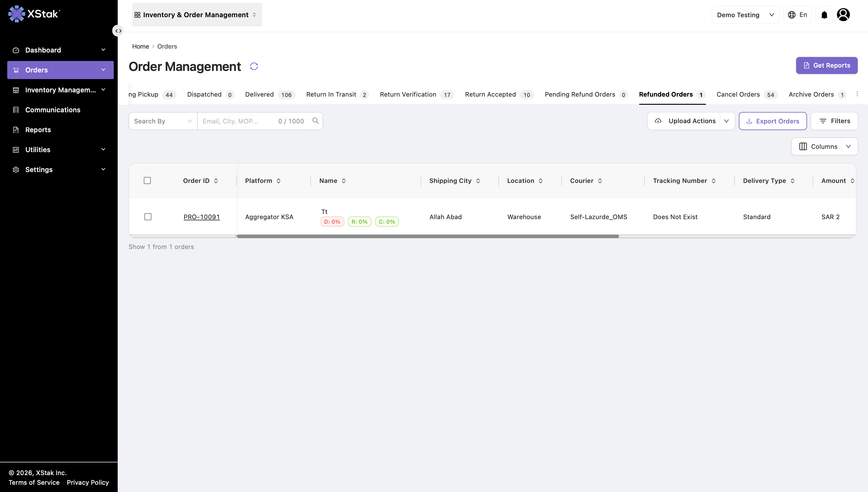Screen dimensions: 868x492
Task: Switch to the Return Verification tab
Action: tap(416, 94)
